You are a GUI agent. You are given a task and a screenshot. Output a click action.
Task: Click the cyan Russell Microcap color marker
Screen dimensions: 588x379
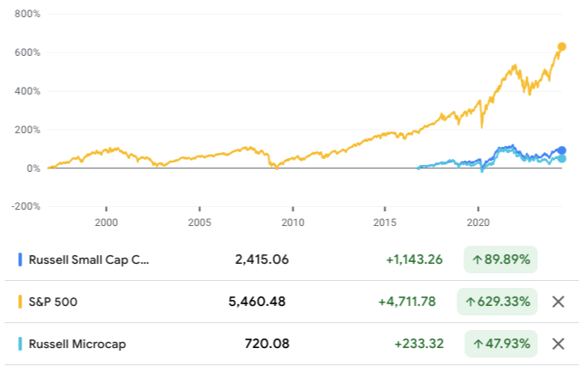click(x=20, y=344)
